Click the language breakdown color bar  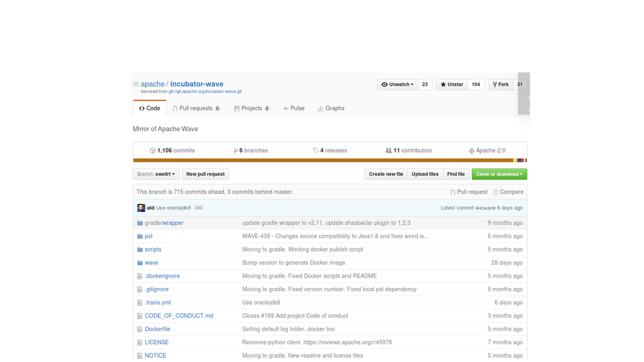pyautogui.click(x=330, y=160)
